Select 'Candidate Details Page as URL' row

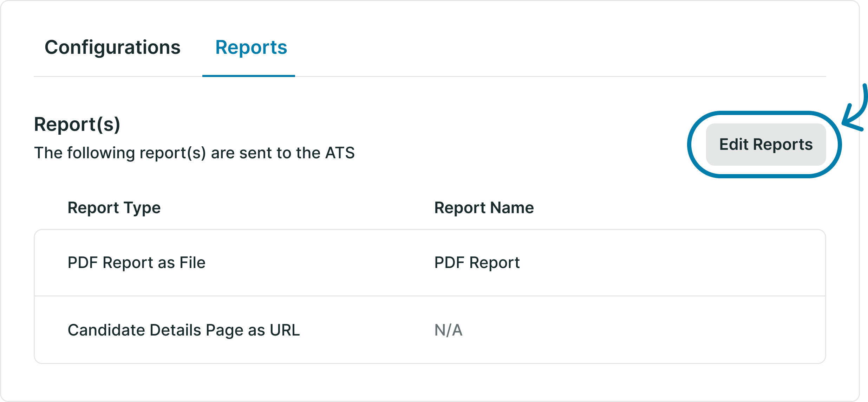point(183,330)
